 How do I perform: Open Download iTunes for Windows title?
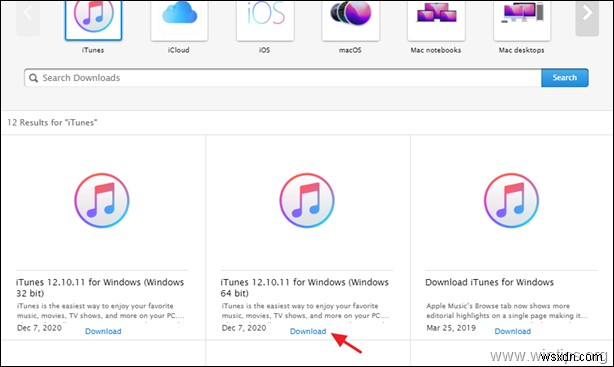click(x=489, y=282)
